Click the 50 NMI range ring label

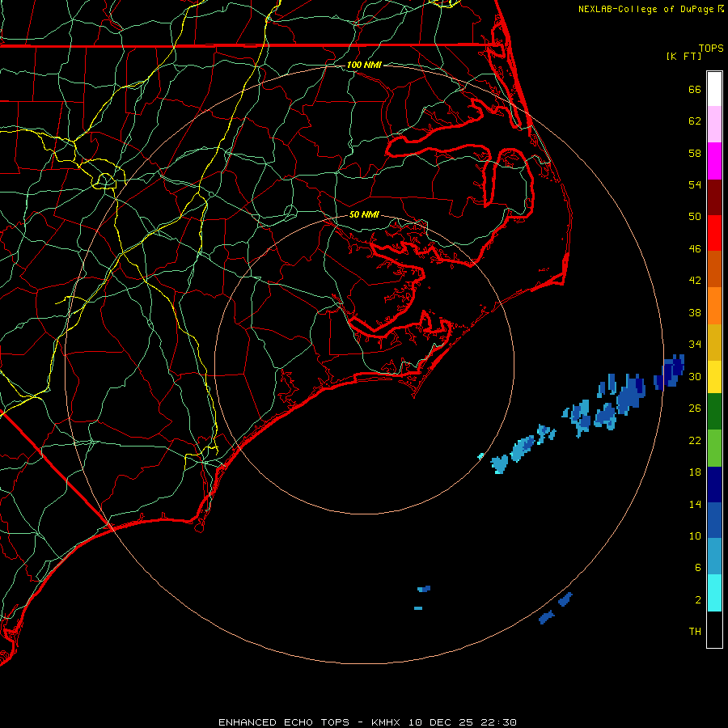coord(365,214)
